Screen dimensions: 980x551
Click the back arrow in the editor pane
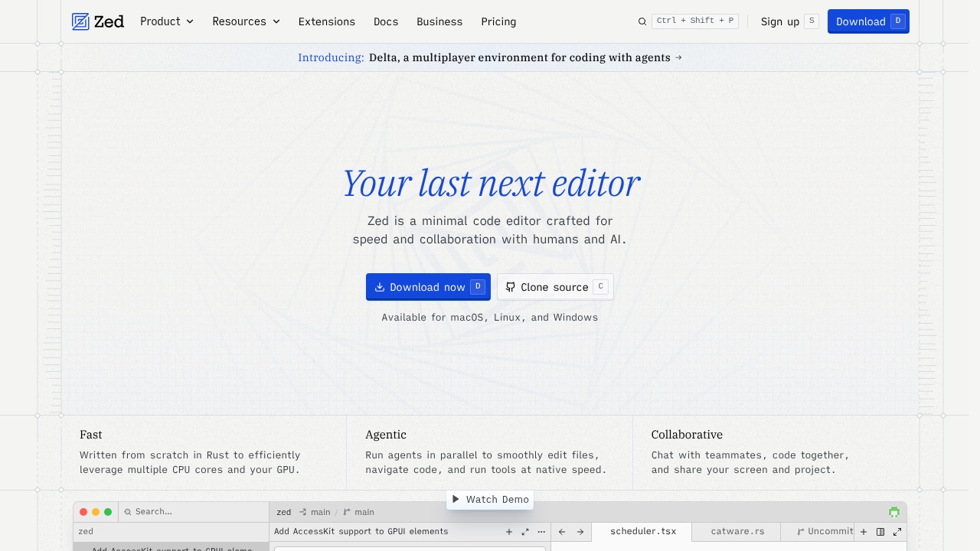[562, 532]
